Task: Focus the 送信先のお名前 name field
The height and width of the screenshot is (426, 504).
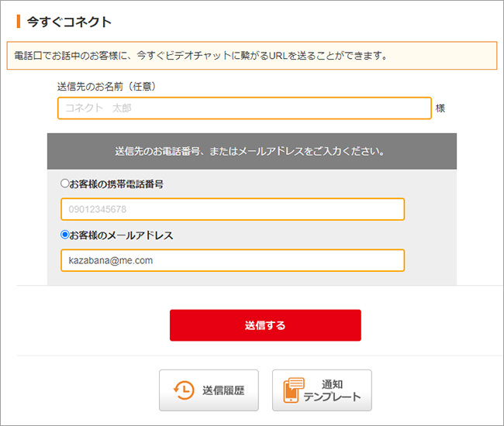Action: [x=244, y=108]
